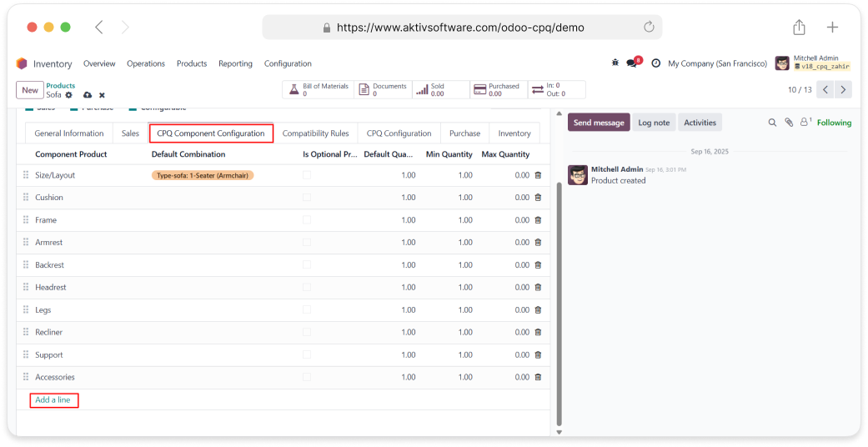Click the activities clock icon
Screen dimensions: 868x447
pos(655,63)
